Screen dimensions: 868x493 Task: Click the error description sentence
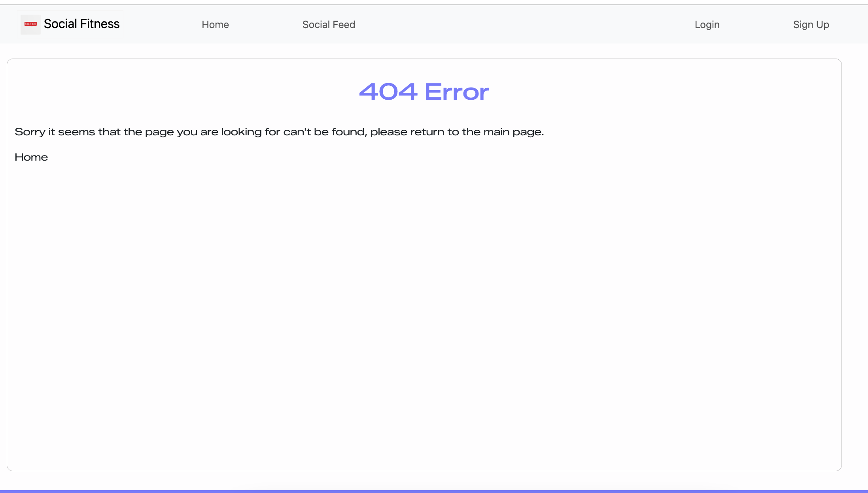pyautogui.click(x=279, y=132)
